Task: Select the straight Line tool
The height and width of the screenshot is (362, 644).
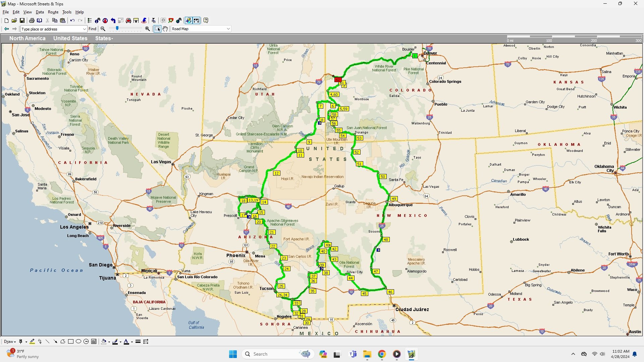Action: 47,342
